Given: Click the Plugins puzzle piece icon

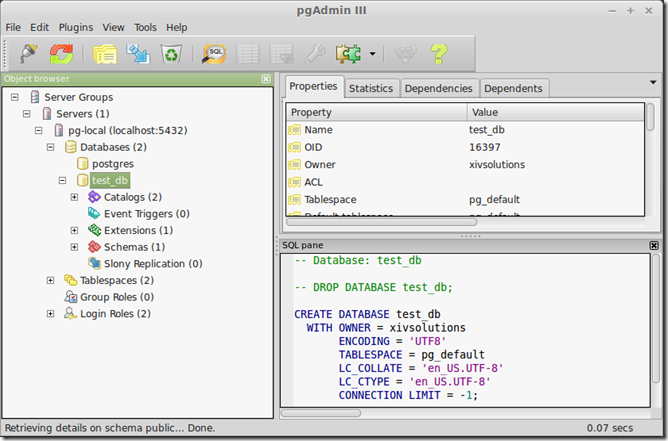Looking at the screenshot, I should pos(348,54).
